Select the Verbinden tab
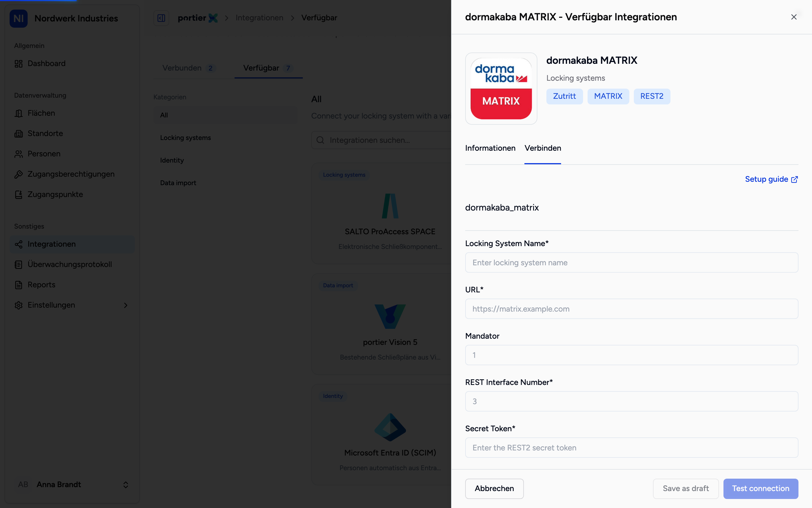812x508 pixels. [542, 148]
